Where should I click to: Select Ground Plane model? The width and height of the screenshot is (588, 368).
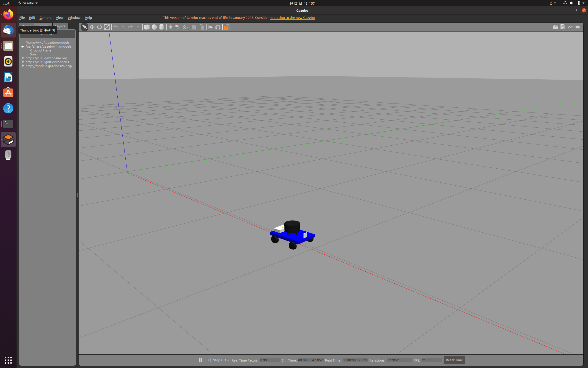point(41,50)
